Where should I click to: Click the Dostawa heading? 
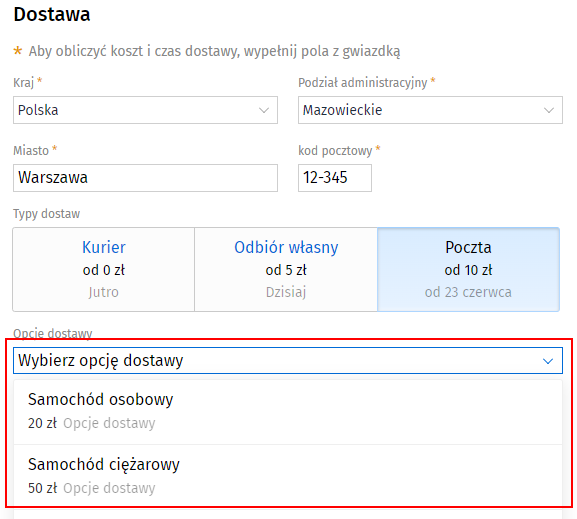tap(52, 14)
